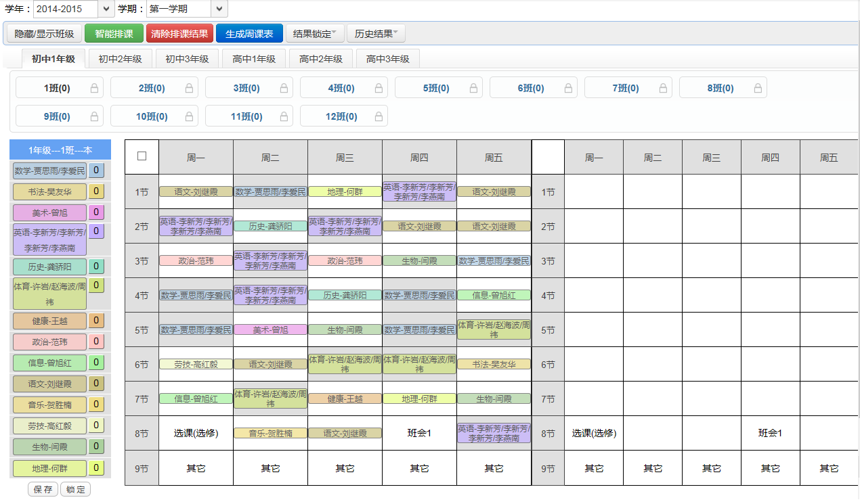Switch to 初中1年级 tab
Screen dimensions: 860x504
53,59
